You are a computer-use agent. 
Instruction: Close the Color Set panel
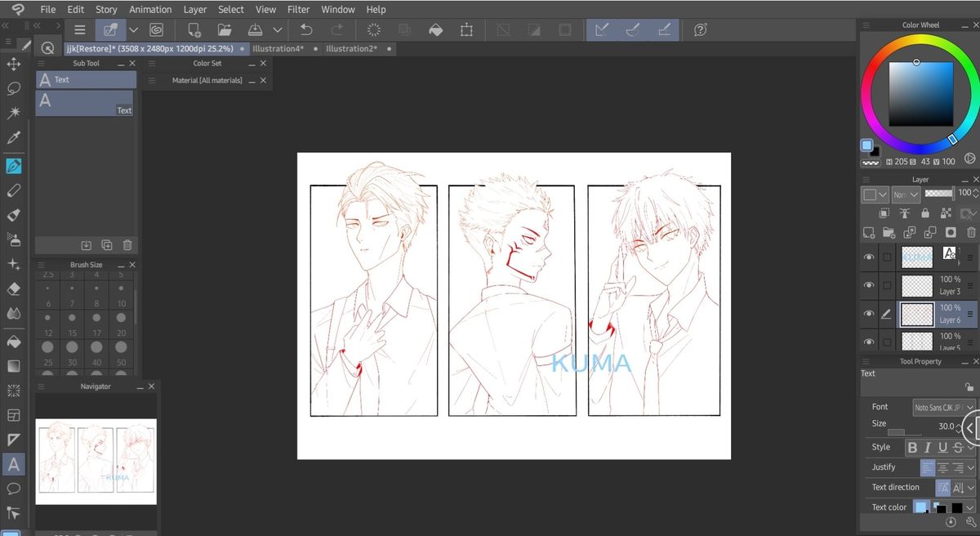tap(263, 63)
